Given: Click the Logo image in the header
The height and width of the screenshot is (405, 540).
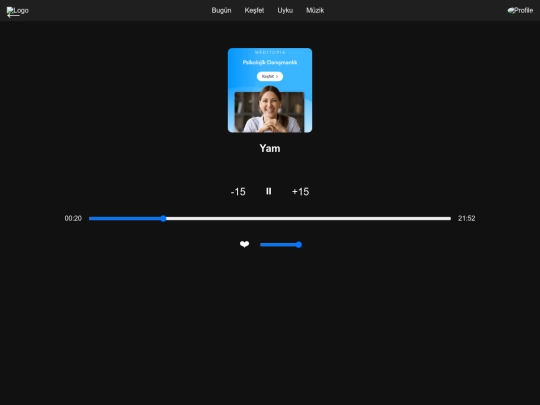Looking at the screenshot, I should pos(17,11).
